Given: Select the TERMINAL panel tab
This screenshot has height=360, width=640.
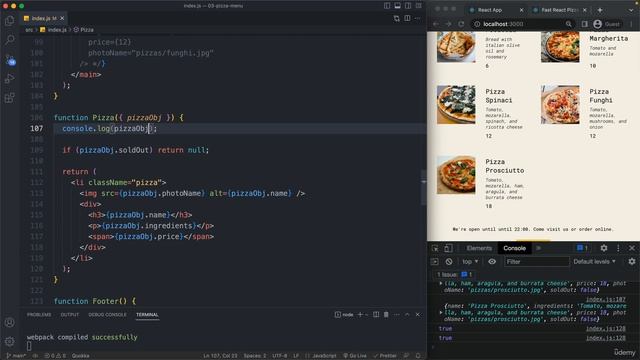Looking at the screenshot, I should coord(147,315).
